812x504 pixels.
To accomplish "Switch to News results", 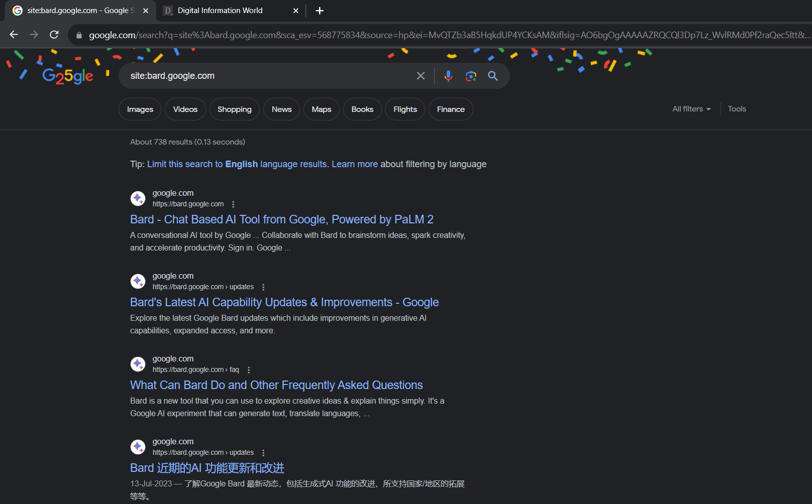I will (x=282, y=109).
